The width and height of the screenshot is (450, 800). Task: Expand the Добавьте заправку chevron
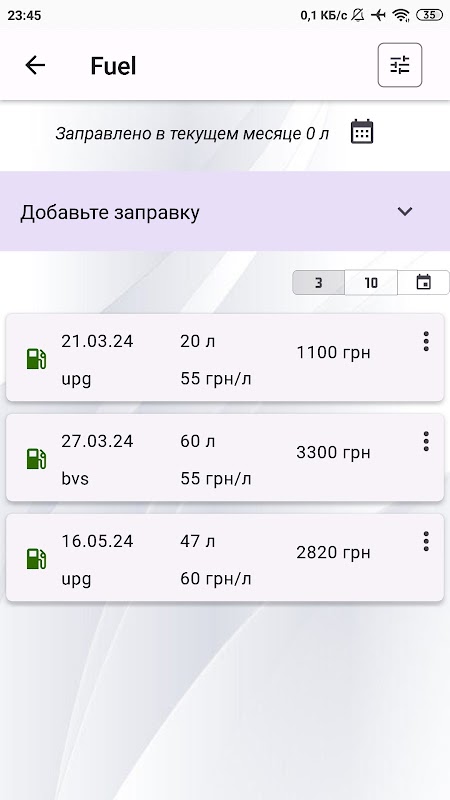point(405,211)
